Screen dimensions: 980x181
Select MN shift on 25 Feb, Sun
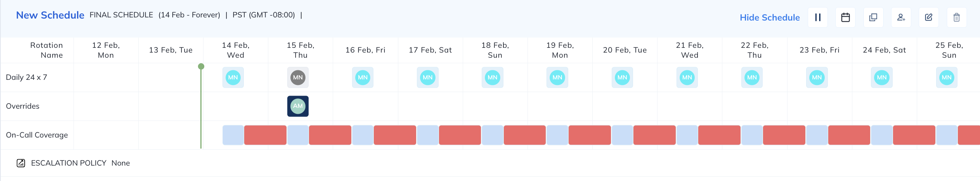click(x=946, y=77)
